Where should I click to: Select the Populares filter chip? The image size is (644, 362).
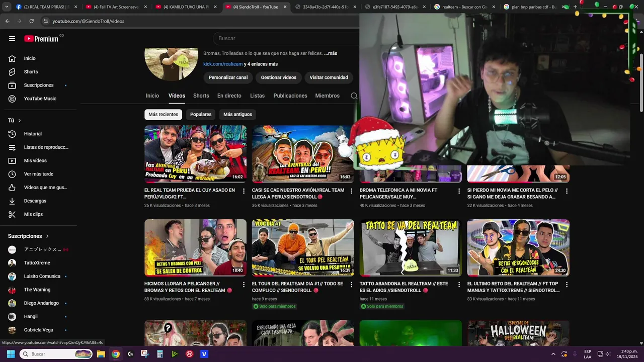[201, 115]
